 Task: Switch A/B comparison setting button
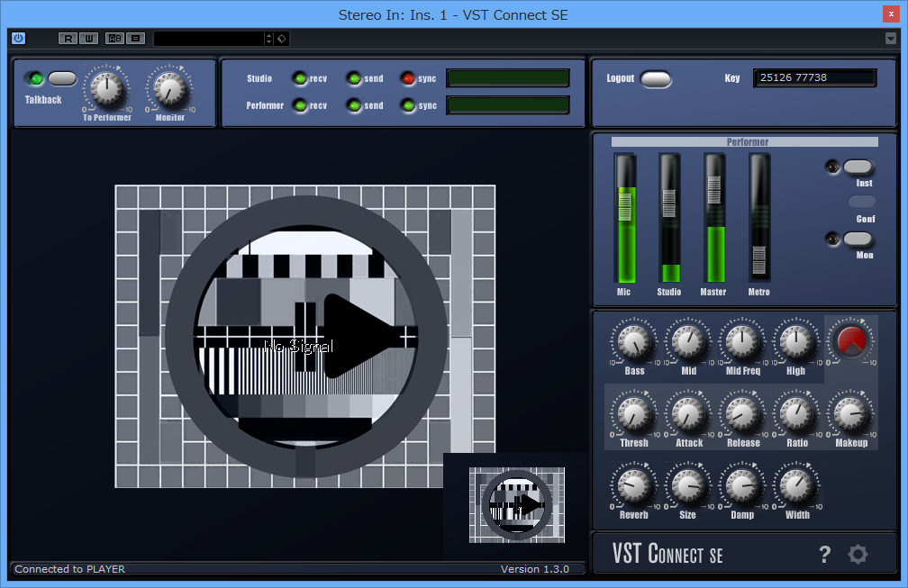tap(114, 38)
